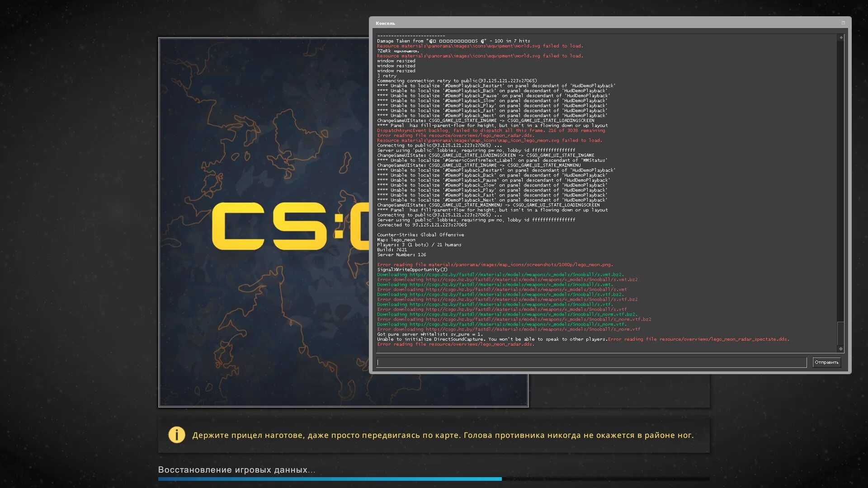Select 'Connected to 93.125.121.223:27065' line

(x=422, y=225)
